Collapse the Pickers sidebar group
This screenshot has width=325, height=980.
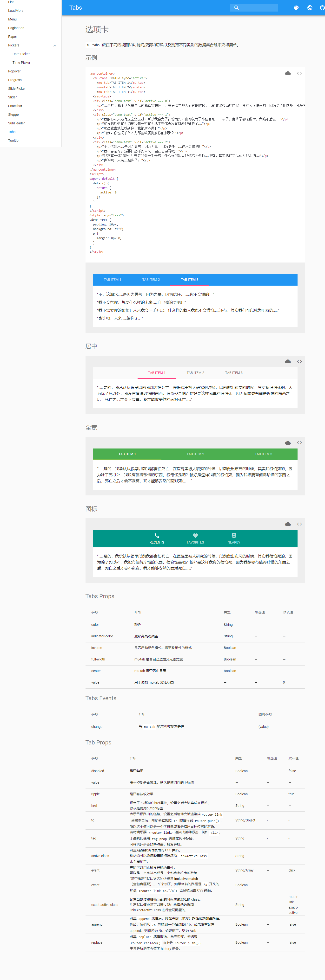coord(54,46)
